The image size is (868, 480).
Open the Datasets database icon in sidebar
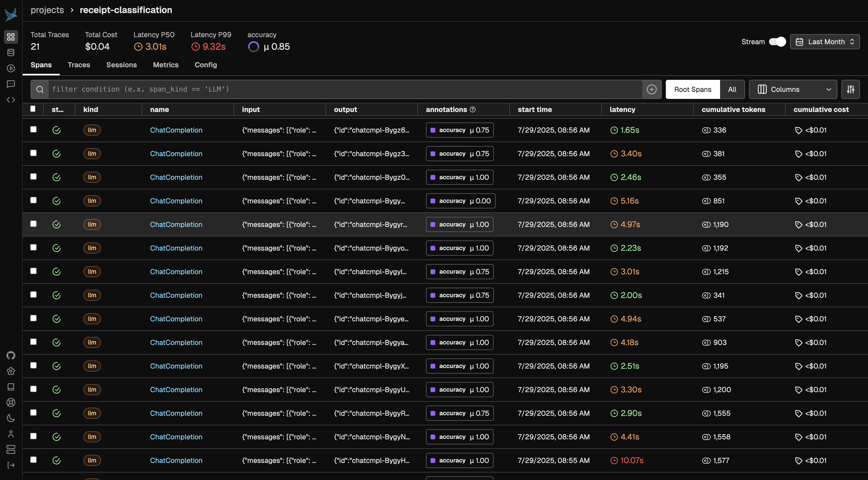(x=11, y=52)
